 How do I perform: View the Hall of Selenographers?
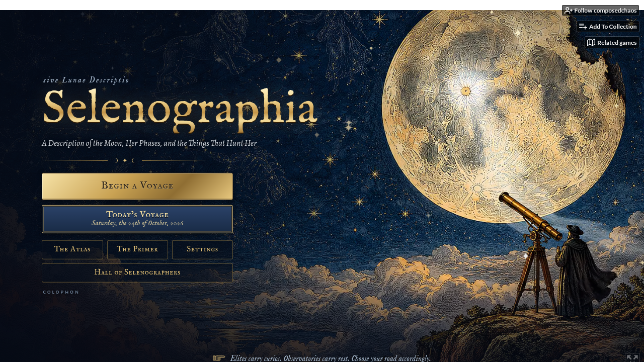click(x=137, y=273)
